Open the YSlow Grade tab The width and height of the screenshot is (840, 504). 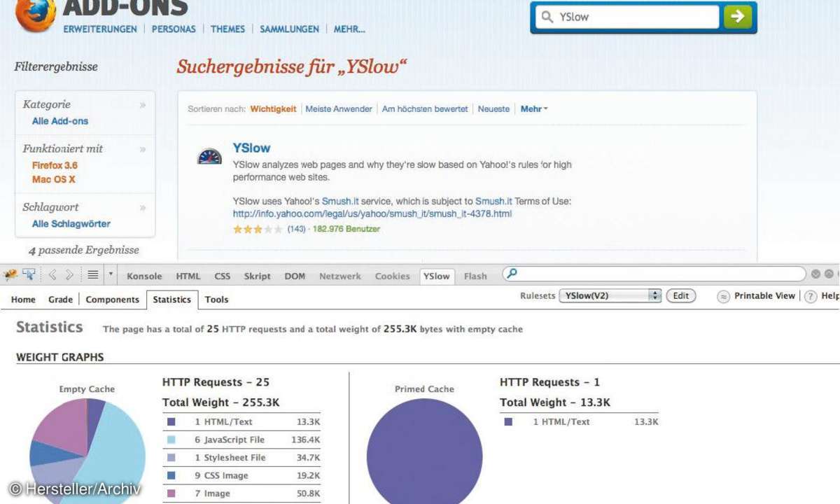point(60,299)
